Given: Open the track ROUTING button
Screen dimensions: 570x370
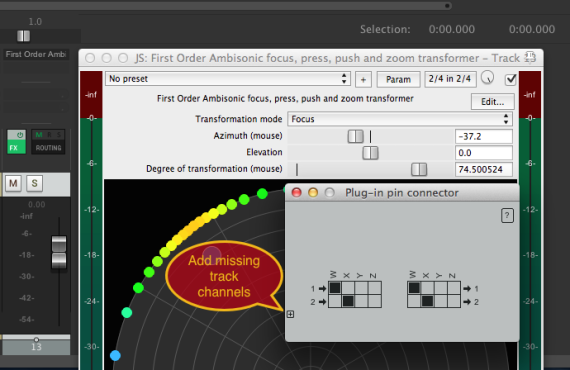Looking at the screenshot, I should coord(48,148).
